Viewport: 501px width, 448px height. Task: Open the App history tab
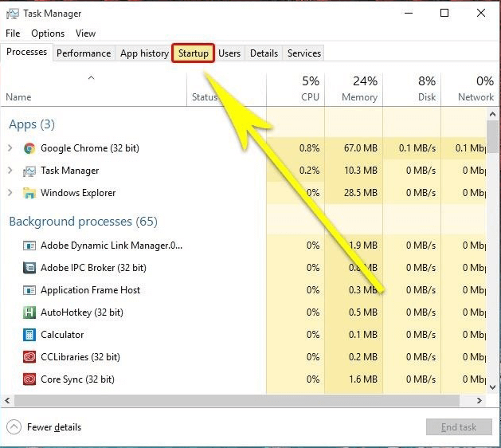[x=144, y=53]
